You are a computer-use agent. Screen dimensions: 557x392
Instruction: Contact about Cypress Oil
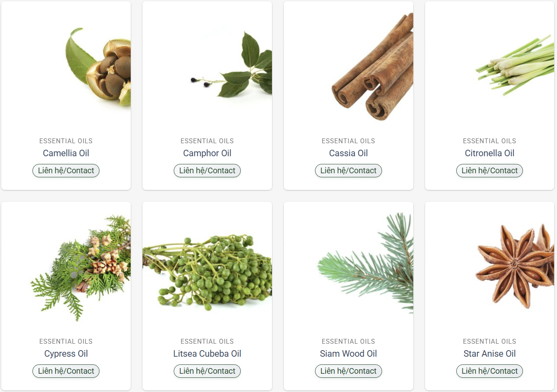(x=66, y=371)
